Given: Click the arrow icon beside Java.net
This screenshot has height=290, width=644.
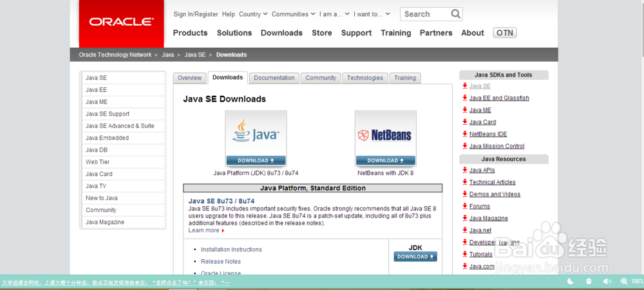Looking at the screenshot, I should point(464,230).
